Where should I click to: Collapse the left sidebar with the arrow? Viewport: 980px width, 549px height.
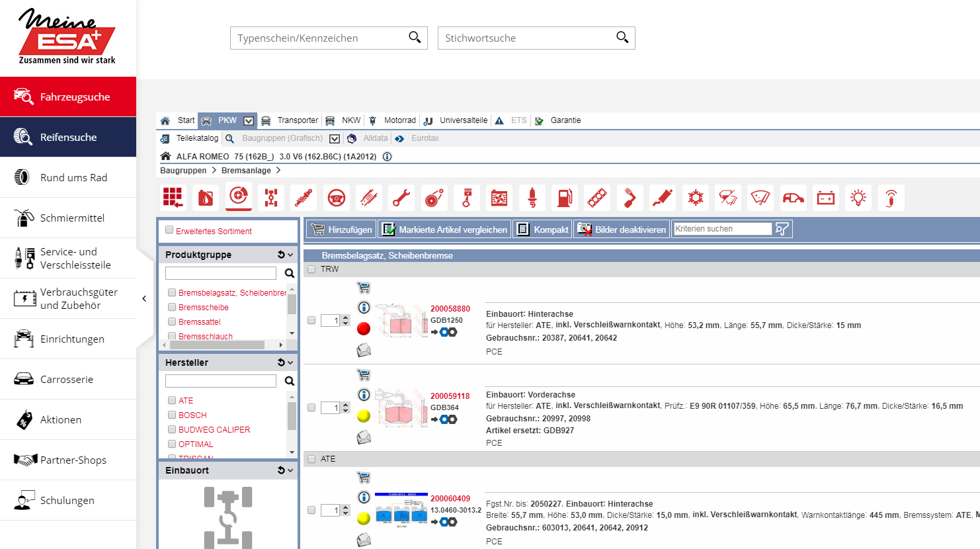click(144, 298)
